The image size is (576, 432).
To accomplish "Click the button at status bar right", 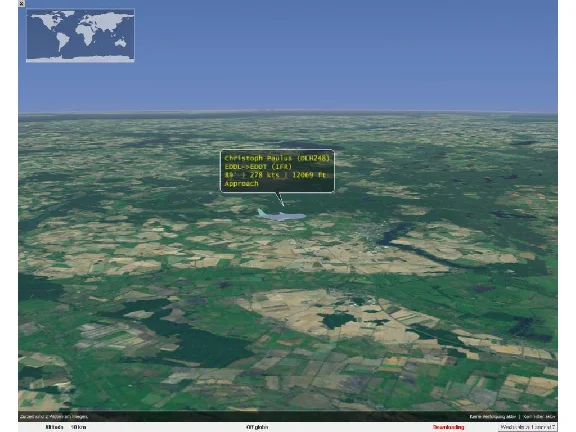I will tap(527, 427).
